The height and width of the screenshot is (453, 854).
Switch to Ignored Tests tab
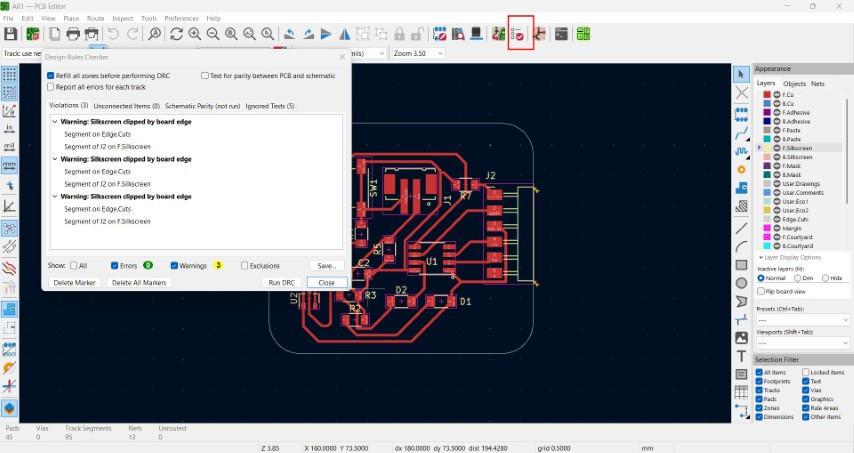tap(270, 106)
